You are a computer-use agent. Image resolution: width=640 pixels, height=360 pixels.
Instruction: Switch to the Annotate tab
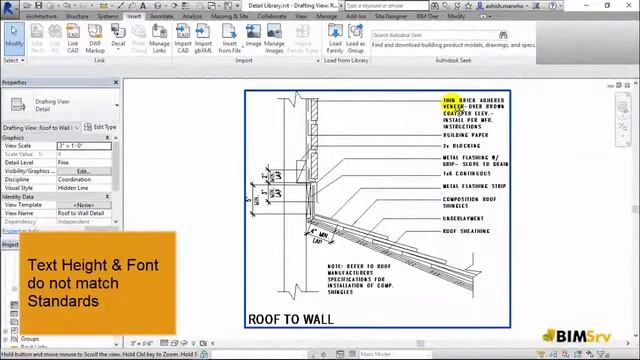162,16
